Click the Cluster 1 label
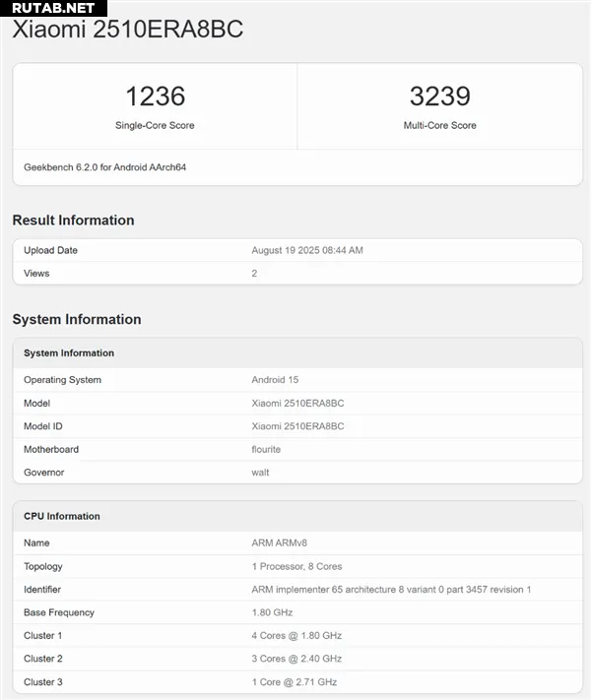Viewport: 591px width, 700px height. tap(43, 636)
